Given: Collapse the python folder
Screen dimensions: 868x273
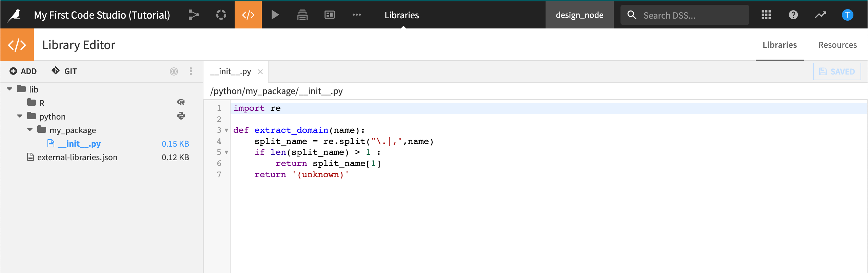Looking at the screenshot, I should point(20,116).
